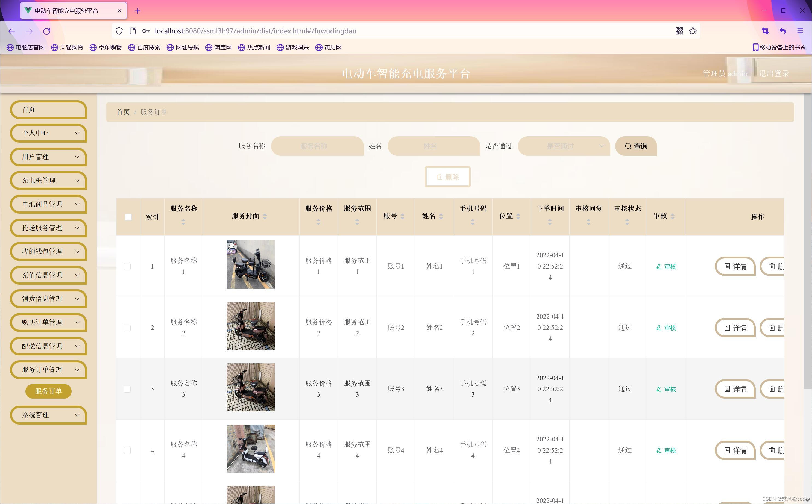Screen dimensions: 812x504
Task: Sort by the 服务封面 column arrows
Action: point(265,216)
